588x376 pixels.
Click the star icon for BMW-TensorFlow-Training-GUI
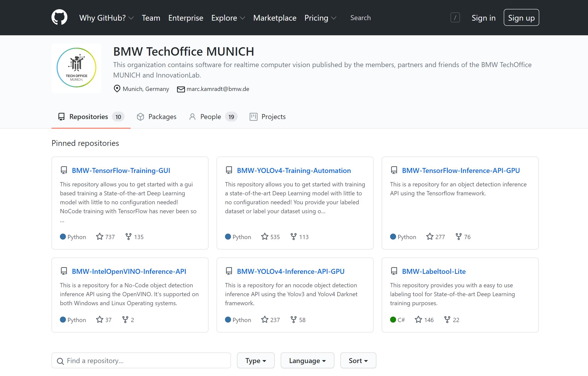point(99,237)
